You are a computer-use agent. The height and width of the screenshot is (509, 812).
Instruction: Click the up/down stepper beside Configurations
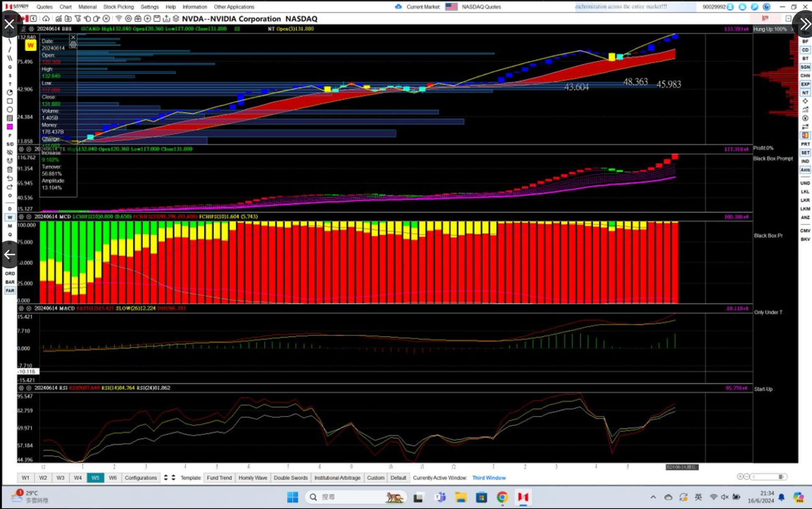[166, 478]
